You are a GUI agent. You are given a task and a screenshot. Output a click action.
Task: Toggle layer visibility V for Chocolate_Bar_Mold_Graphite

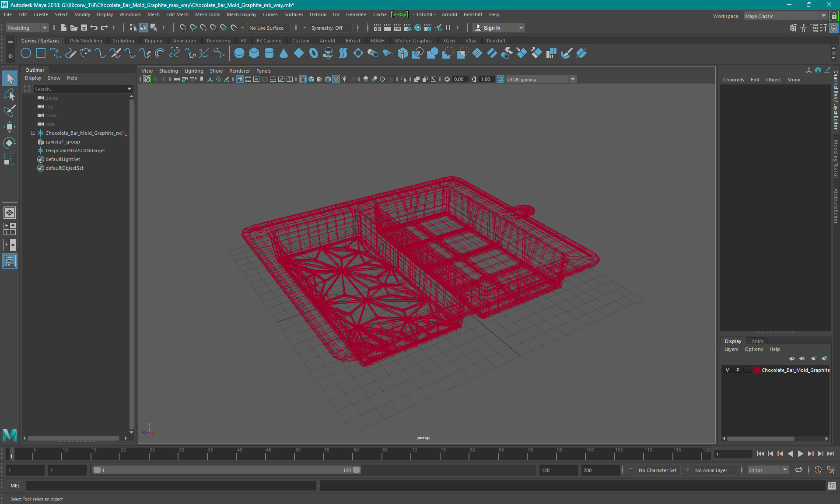tap(728, 370)
